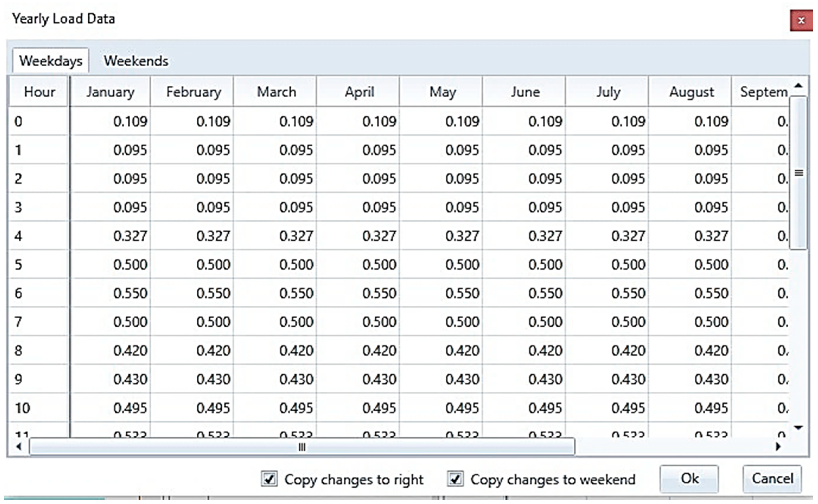Select the Weekdays tab
Image resolution: width=818 pixels, height=504 pixels.
click(x=51, y=61)
